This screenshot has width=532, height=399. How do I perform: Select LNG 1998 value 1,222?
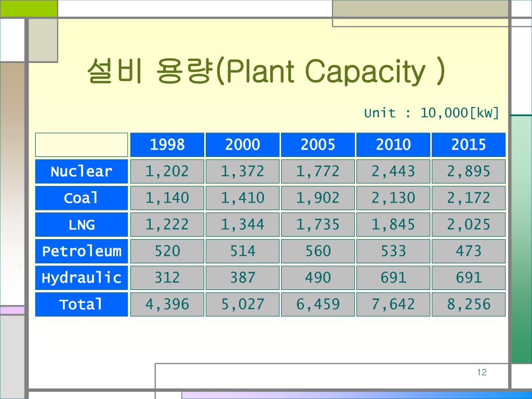click(x=167, y=224)
